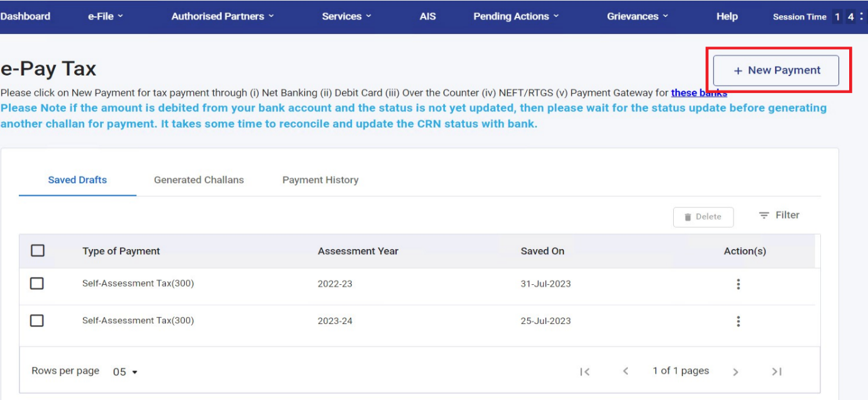
Task: Check the select-all checkbox in table header
Action: [37, 250]
